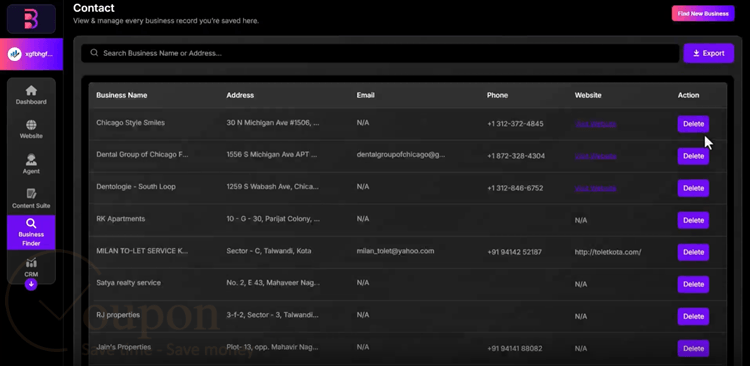Click the milan_tolet@yahoo.com email cell
Image resolution: width=750 pixels, height=366 pixels.
[x=395, y=251]
